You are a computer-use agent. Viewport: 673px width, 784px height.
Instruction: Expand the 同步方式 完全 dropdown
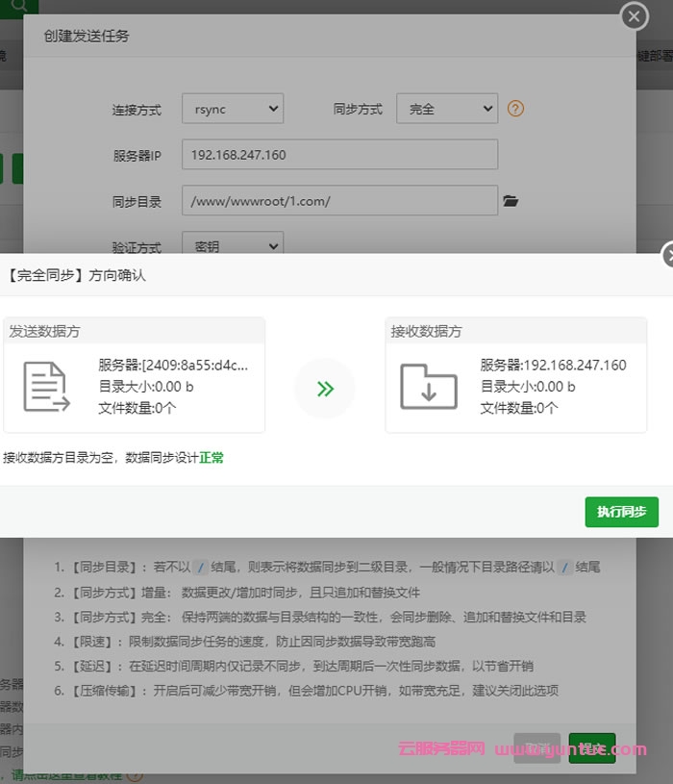coord(446,109)
